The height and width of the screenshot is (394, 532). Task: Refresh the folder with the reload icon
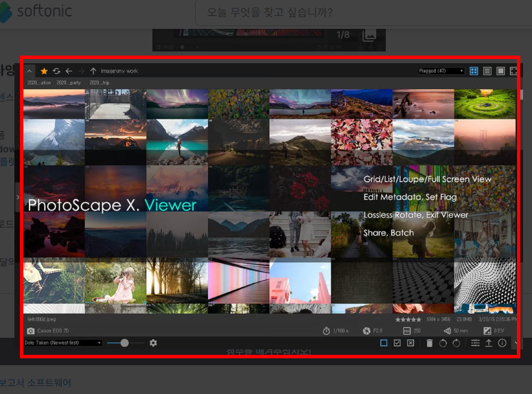tap(56, 71)
